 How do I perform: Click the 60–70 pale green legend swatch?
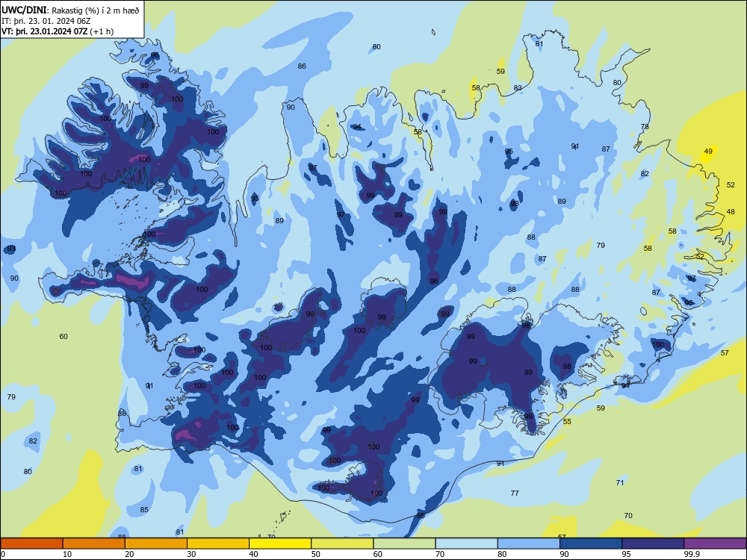pos(404,544)
